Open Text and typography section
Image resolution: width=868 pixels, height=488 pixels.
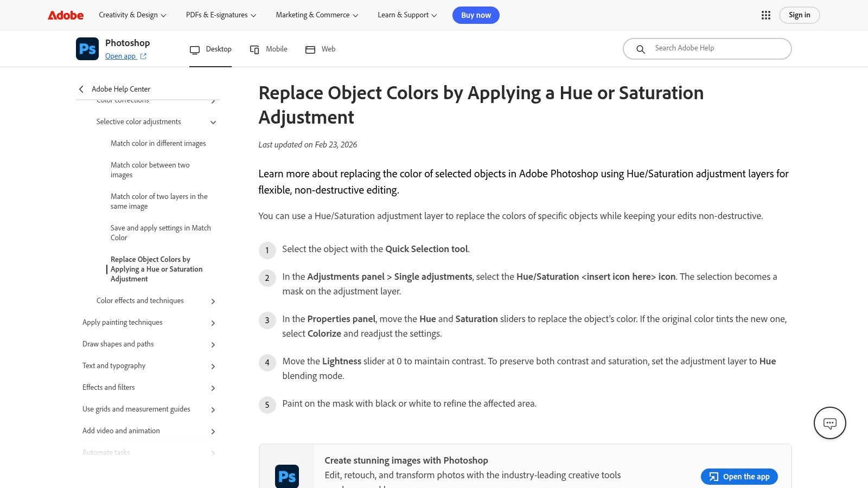(114, 365)
